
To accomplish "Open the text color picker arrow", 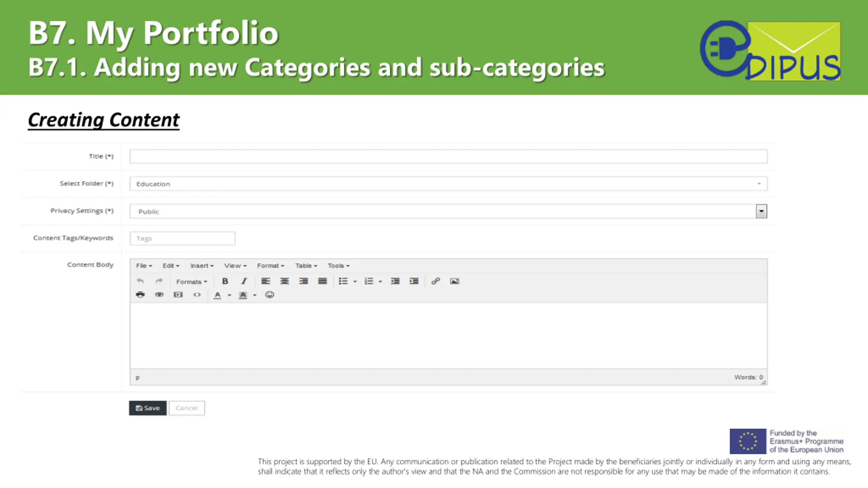I will (230, 295).
